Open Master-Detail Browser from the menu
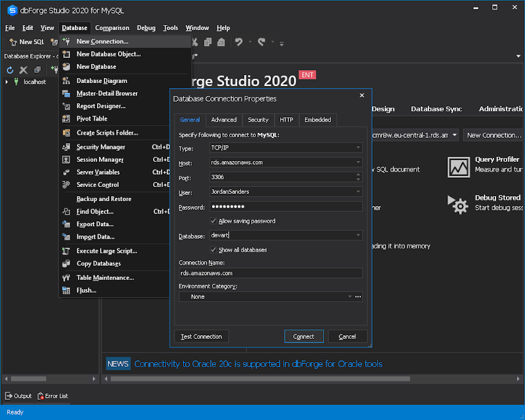Screen dimensions: 525x420 (x=116, y=93)
